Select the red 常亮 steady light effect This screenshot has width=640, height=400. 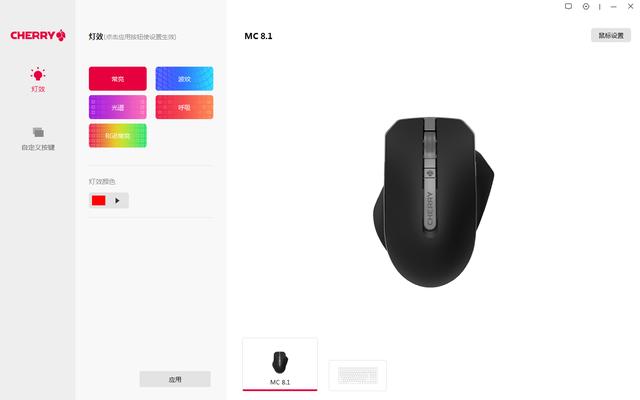pyautogui.click(x=118, y=78)
